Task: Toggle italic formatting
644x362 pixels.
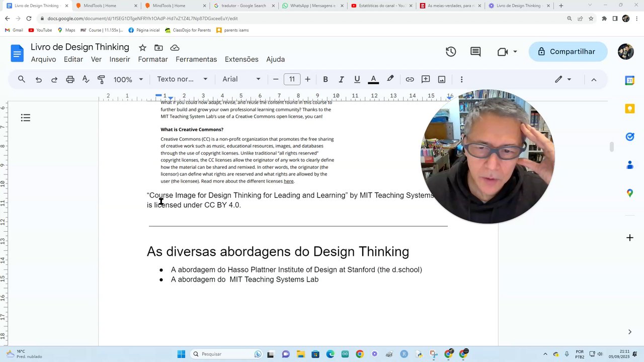Action: coord(341,79)
